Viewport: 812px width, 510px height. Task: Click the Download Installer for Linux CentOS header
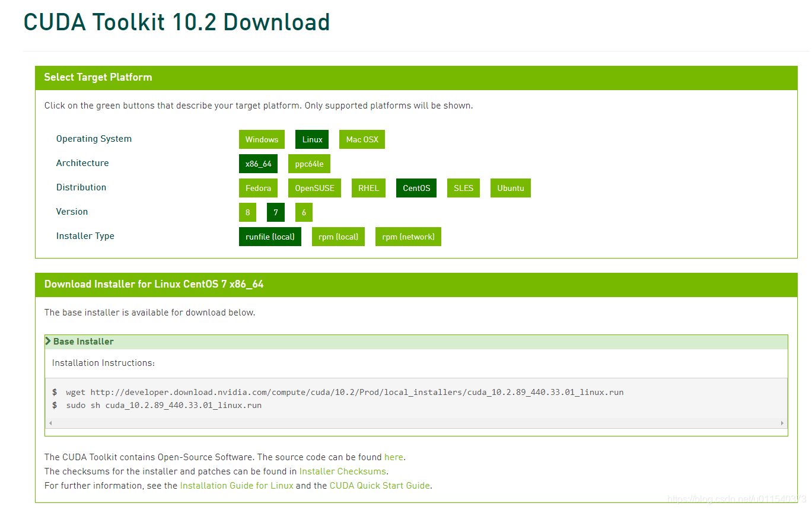[x=416, y=285]
